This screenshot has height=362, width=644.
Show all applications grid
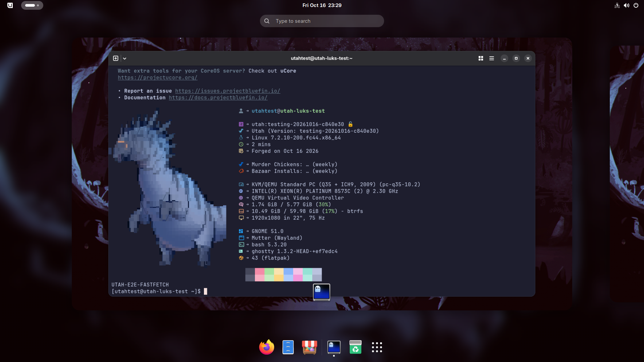pos(377,347)
